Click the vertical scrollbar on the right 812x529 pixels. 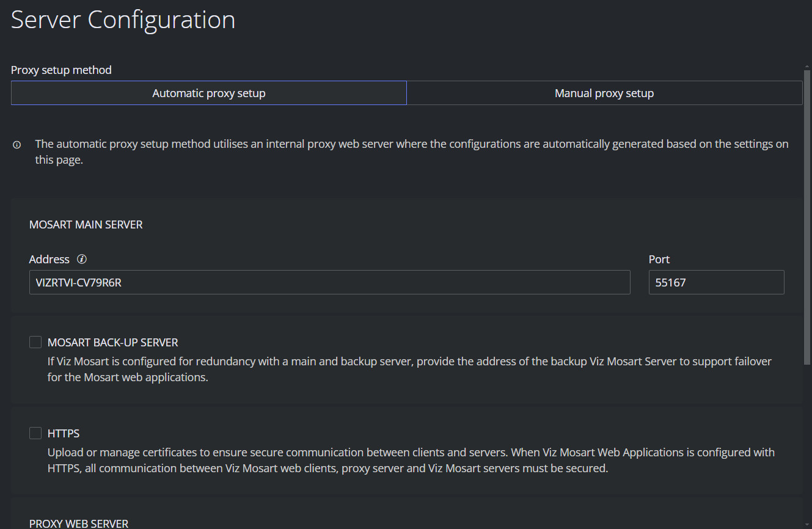pyautogui.click(x=807, y=244)
